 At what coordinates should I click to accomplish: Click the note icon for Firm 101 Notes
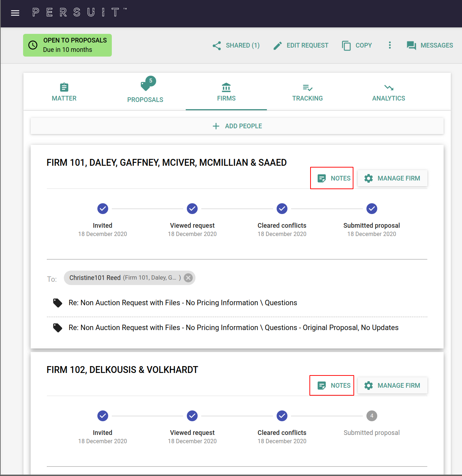click(x=321, y=178)
